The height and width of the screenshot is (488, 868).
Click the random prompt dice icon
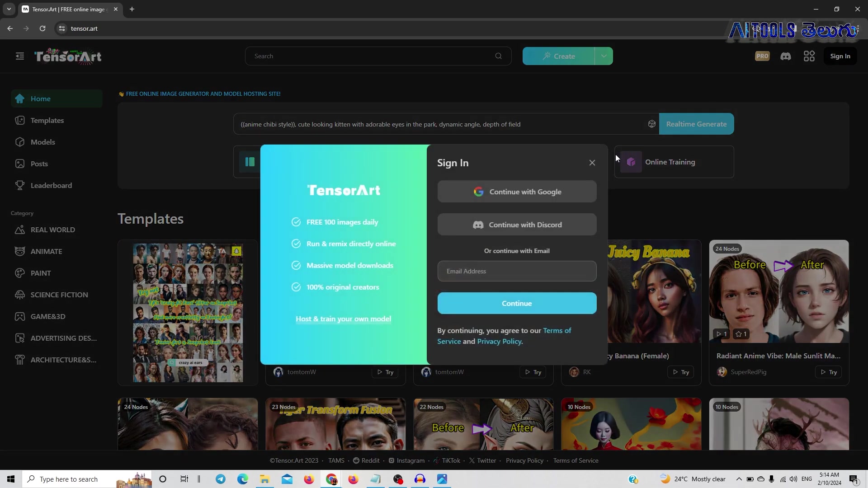(x=651, y=124)
